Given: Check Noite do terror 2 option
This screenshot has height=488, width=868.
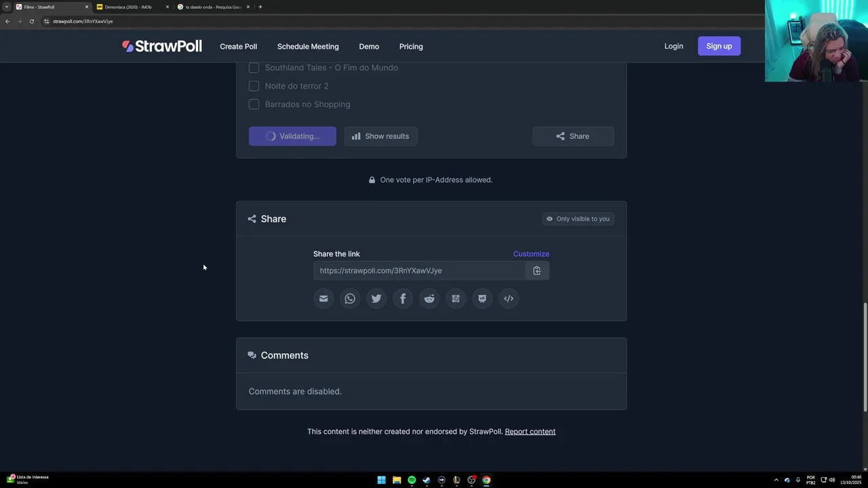Looking at the screenshot, I should [x=254, y=86].
